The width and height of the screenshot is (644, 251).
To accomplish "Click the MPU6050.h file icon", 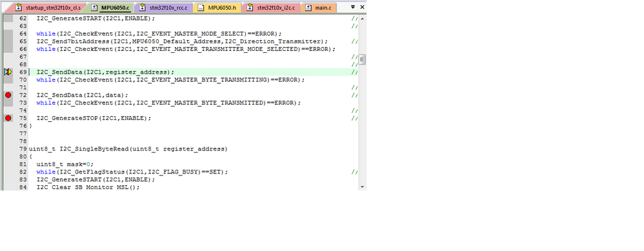I will point(201,7).
